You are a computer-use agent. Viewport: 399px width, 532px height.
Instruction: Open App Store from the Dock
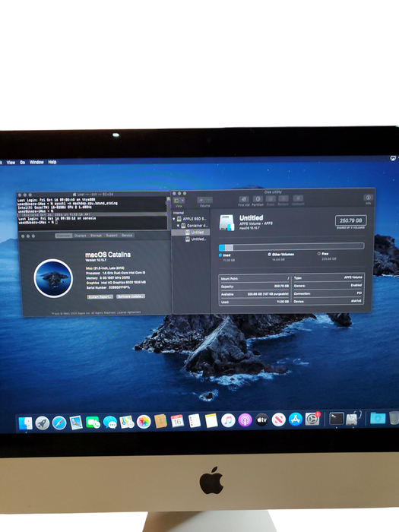(x=296, y=420)
